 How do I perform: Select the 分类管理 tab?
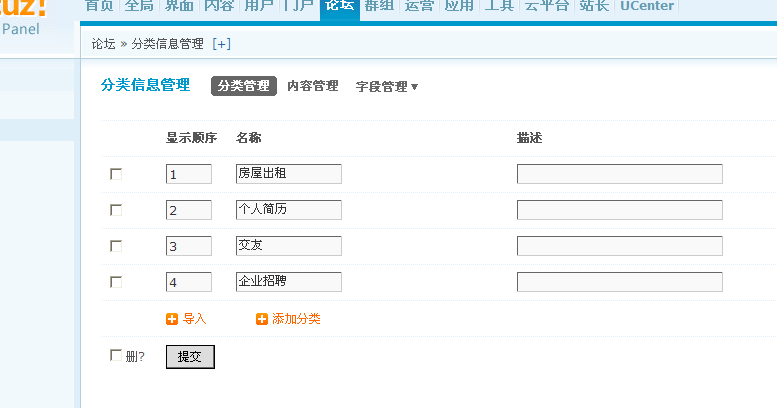(x=244, y=86)
